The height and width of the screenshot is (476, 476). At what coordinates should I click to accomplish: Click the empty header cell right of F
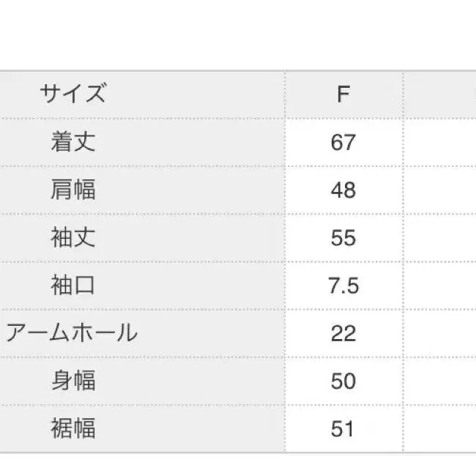tap(439, 94)
